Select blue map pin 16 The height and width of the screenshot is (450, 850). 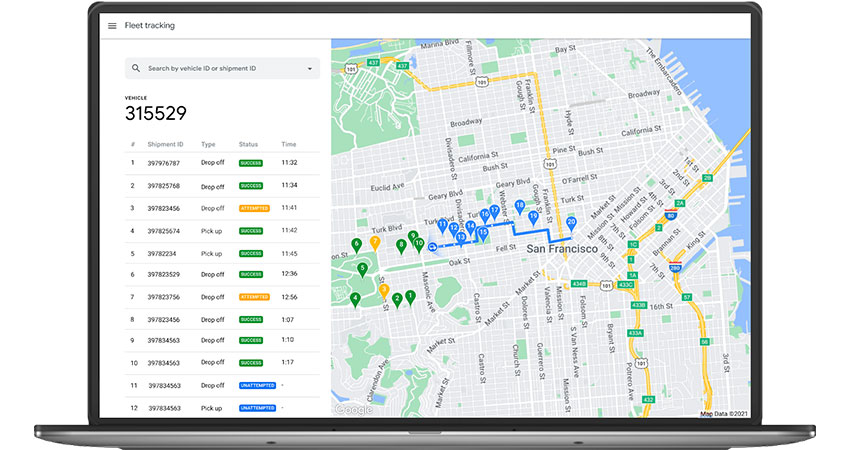tap(485, 216)
